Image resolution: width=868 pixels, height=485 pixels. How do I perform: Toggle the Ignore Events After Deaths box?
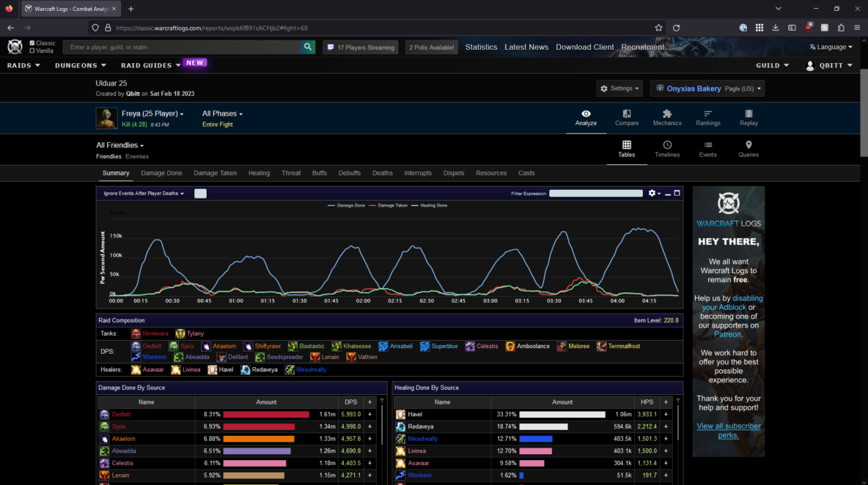tap(200, 193)
